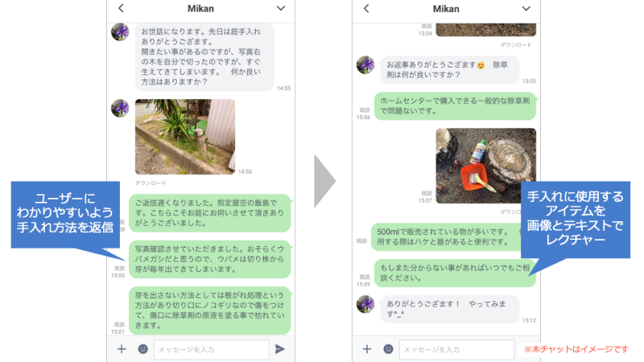Open attachment plus menu in right chat

tap(367, 349)
